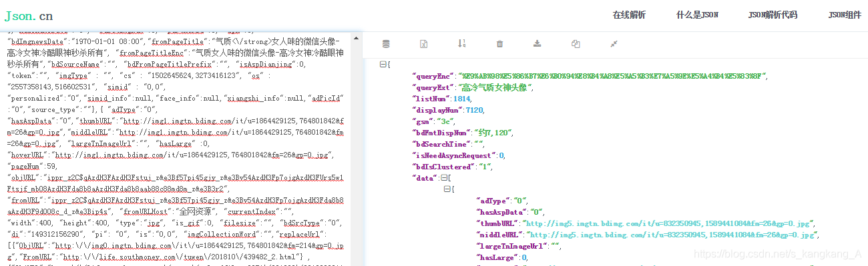868x266 pixels.
Task: Click the download JSON icon
Action: [537, 44]
